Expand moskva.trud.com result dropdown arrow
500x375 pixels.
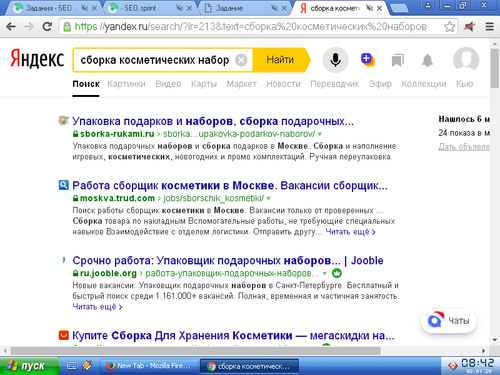268,198
